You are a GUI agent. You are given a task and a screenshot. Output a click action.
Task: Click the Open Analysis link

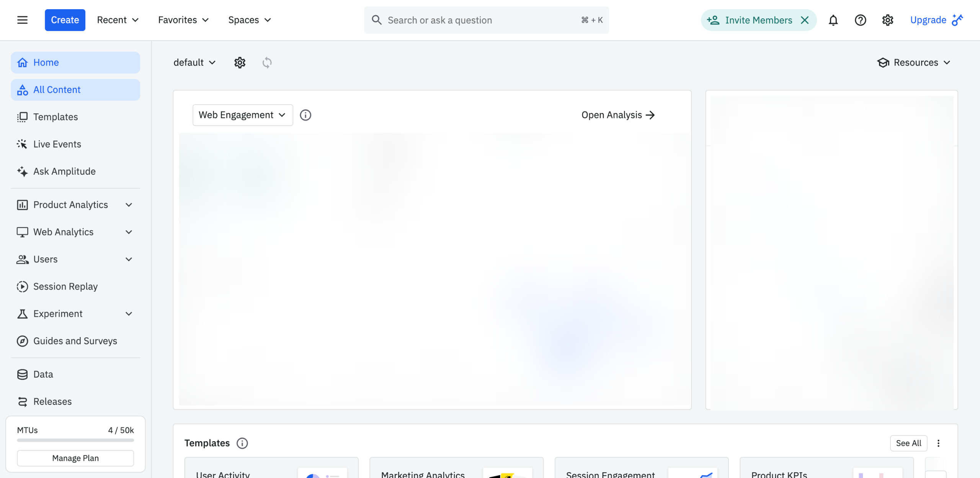[x=618, y=115]
